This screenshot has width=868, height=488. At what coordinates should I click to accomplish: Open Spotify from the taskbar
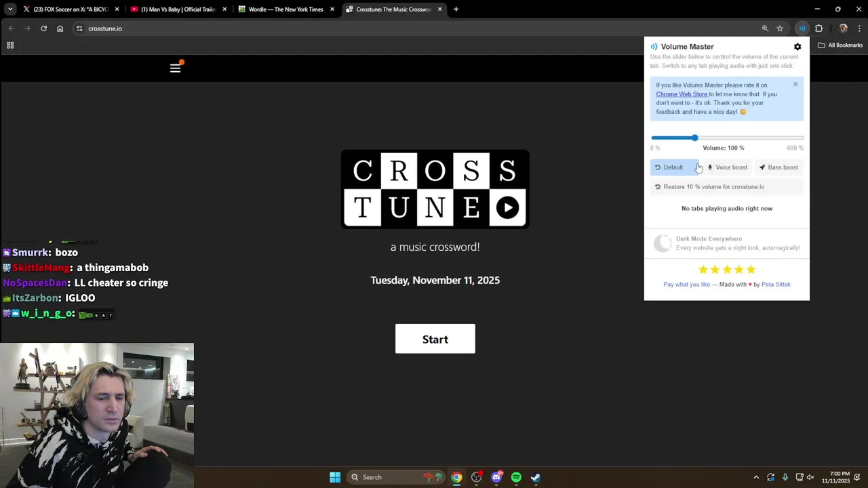point(516,477)
